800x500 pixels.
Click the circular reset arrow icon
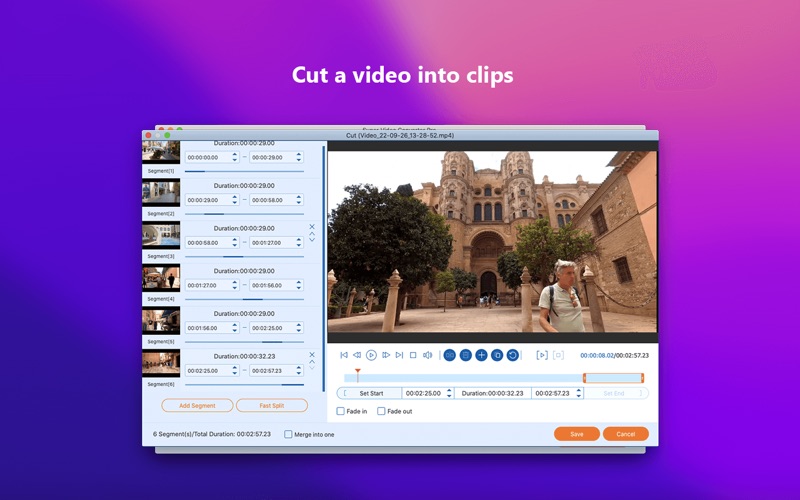pos(513,355)
